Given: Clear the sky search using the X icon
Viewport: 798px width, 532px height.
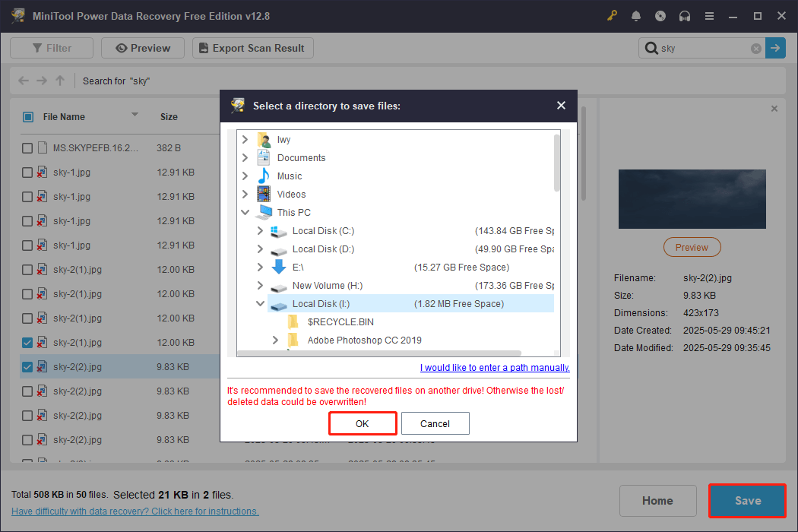Looking at the screenshot, I should point(755,48).
